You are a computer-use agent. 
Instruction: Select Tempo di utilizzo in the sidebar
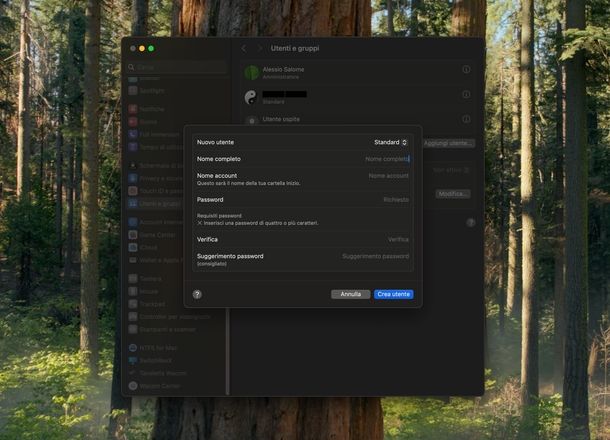coord(156,147)
